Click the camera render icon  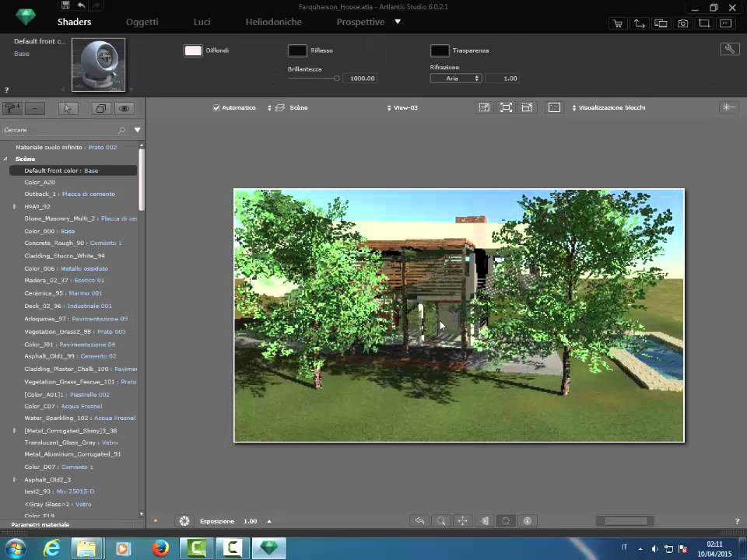click(682, 23)
